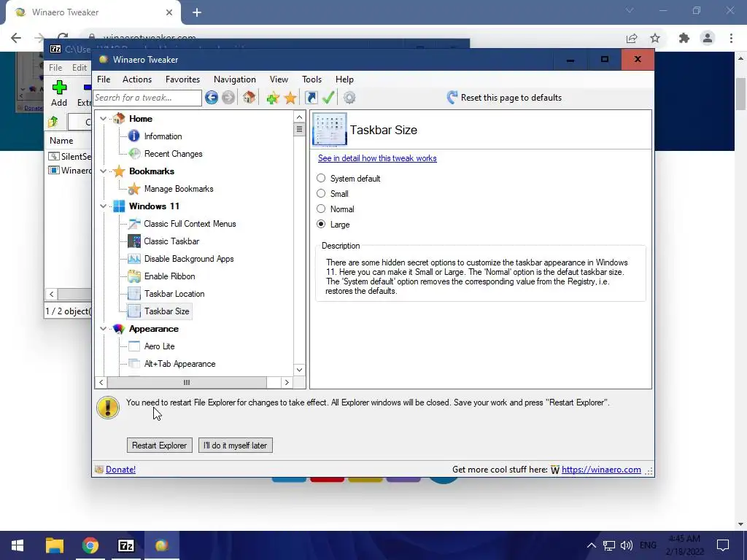The image size is (747, 560).
Task: Open Chrome extensions puzzle icon
Action: [x=684, y=38]
